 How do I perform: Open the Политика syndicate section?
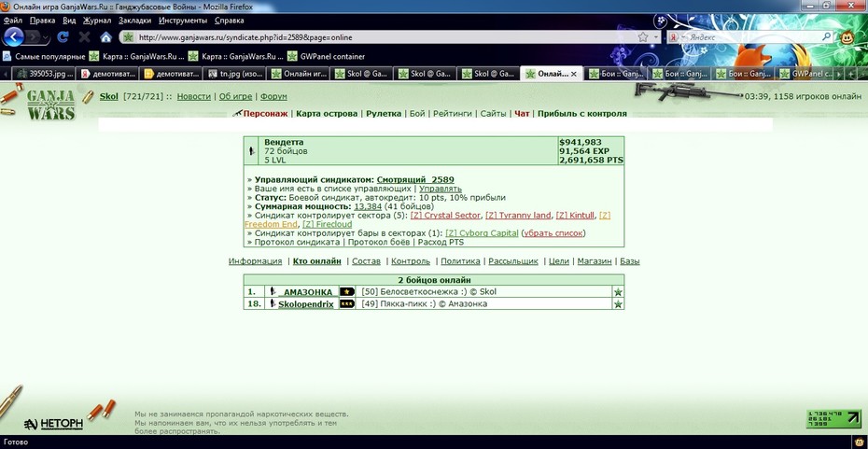pyautogui.click(x=460, y=261)
